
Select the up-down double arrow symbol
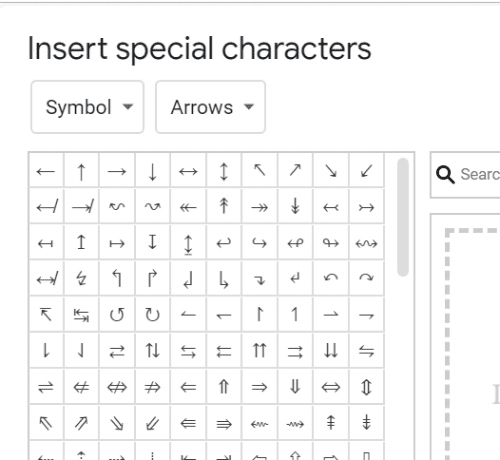click(x=366, y=387)
